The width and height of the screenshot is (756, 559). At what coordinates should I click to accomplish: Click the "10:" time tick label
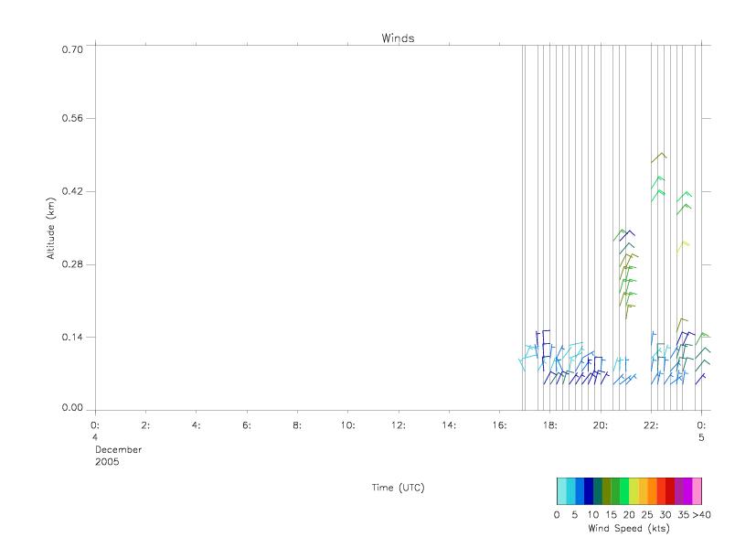point(347,425)
